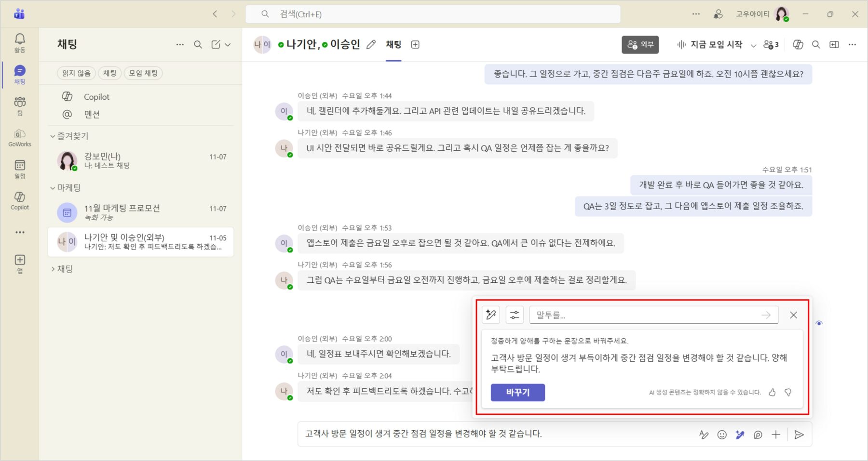This screenshot has width=868, height=461.
Task: Toggle the 읽지 않음 filter chip
Action: [x=76, y=73]
